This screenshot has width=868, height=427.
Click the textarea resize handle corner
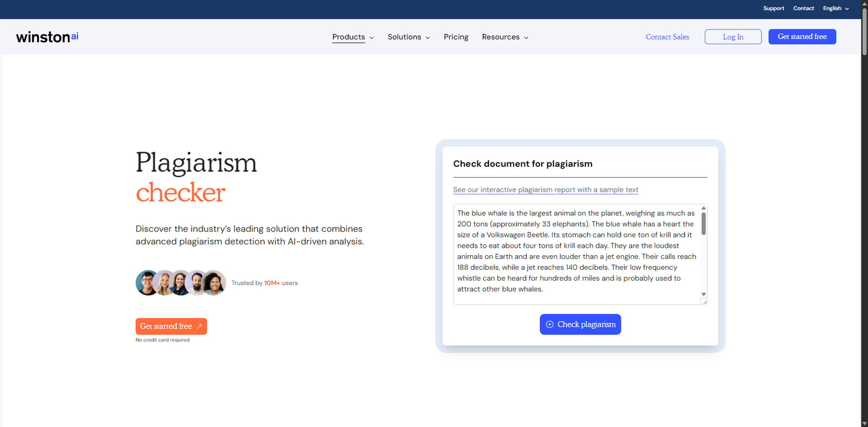click(704, 302)
